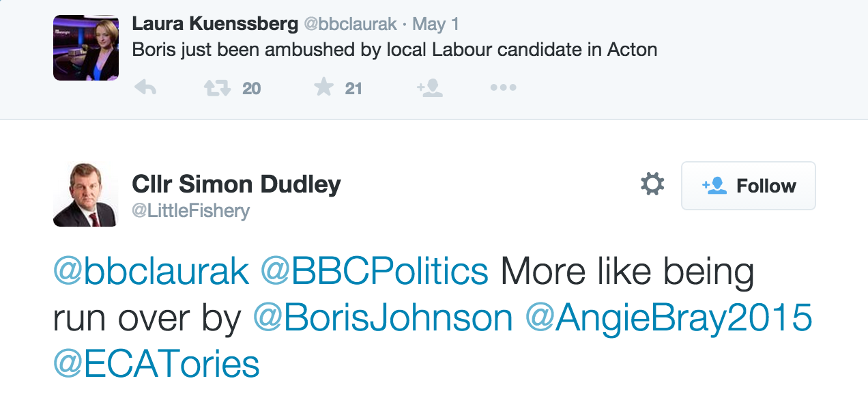Visit the @BorisJohnson mention

coord(383,318)
